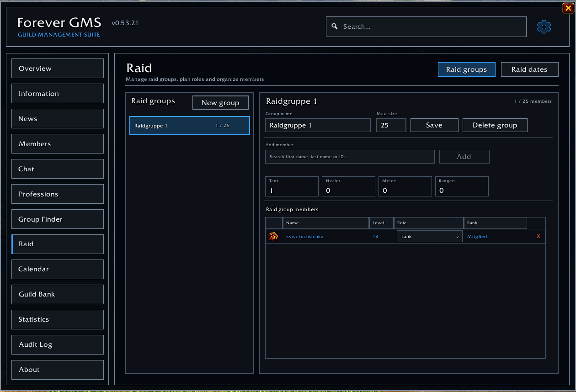Open the News section

pos(58,119)
